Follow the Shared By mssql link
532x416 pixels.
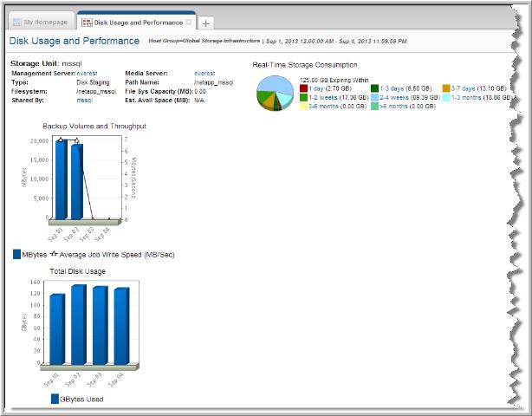pyautogui.click(x=84, y=100)
